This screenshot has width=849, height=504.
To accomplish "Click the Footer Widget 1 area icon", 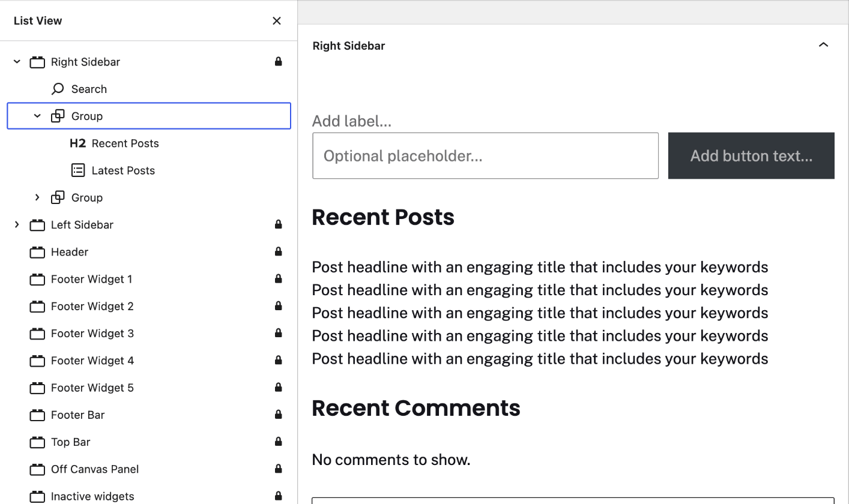I will pos(37,279).
